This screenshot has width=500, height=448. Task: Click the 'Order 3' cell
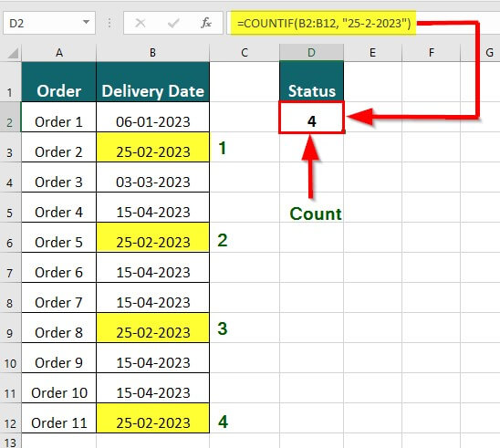point(58,177)
